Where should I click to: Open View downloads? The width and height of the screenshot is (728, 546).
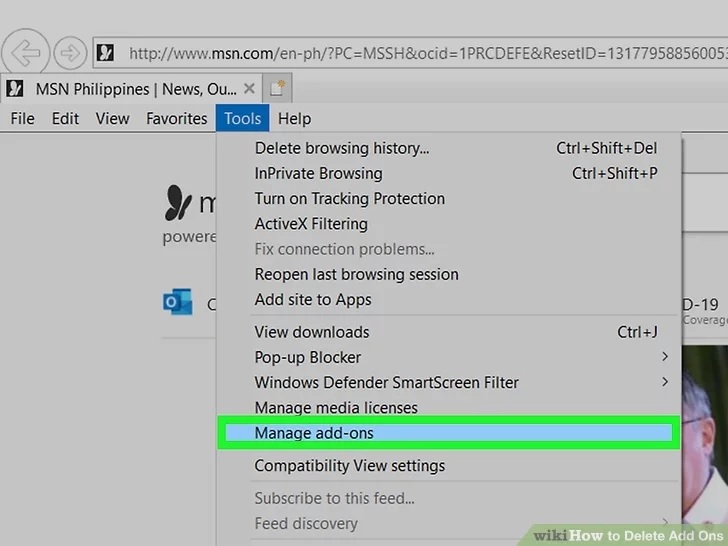tap(449, 332)
